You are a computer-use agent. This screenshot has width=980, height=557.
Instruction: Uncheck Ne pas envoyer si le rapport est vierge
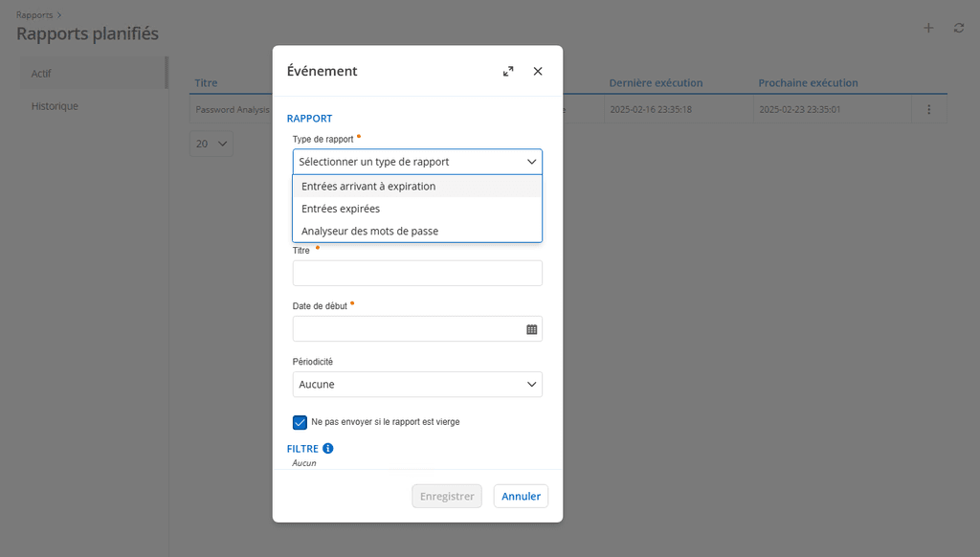tap(300, 422)
